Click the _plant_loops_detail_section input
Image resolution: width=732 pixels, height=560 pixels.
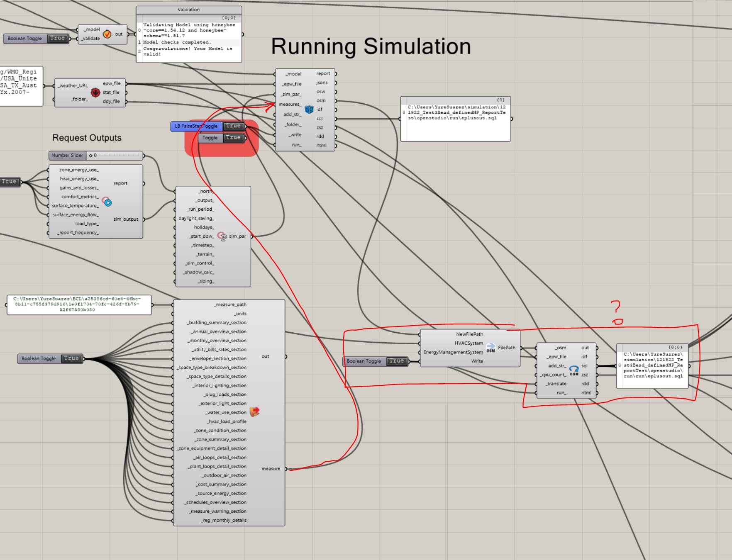pyautogui.click(x=217, y=466)
